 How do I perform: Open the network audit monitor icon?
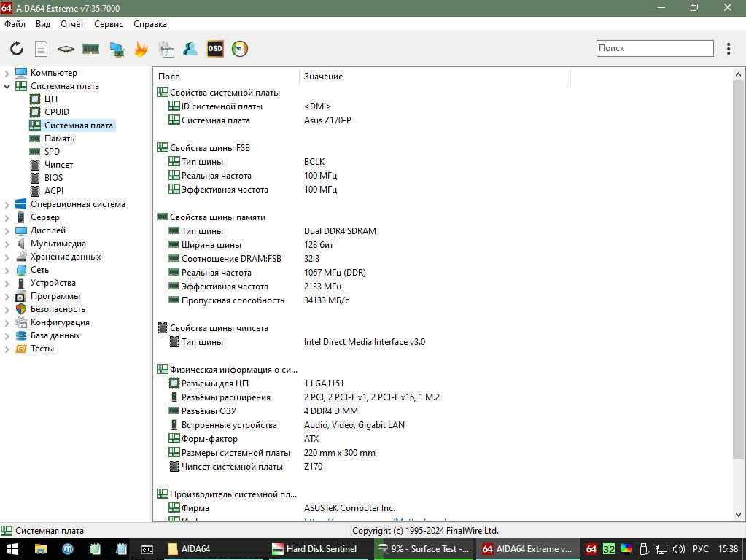coord(117,49)
